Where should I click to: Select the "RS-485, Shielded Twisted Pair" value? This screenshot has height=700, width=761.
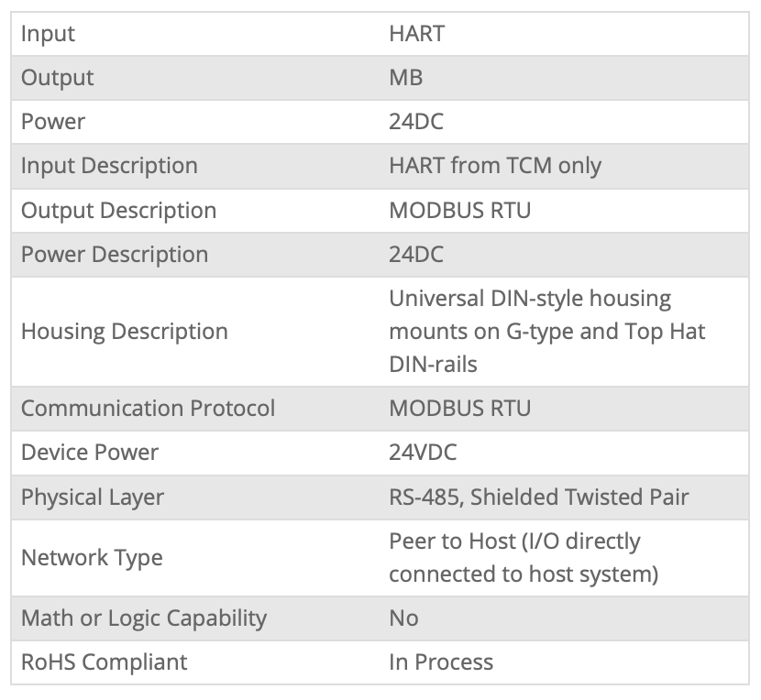(x=538, y=497)
